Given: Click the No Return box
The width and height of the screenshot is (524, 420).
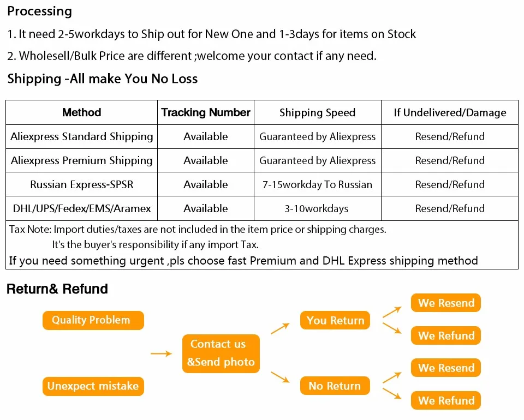Looking at the screenshot, I should tap(335, 386).
